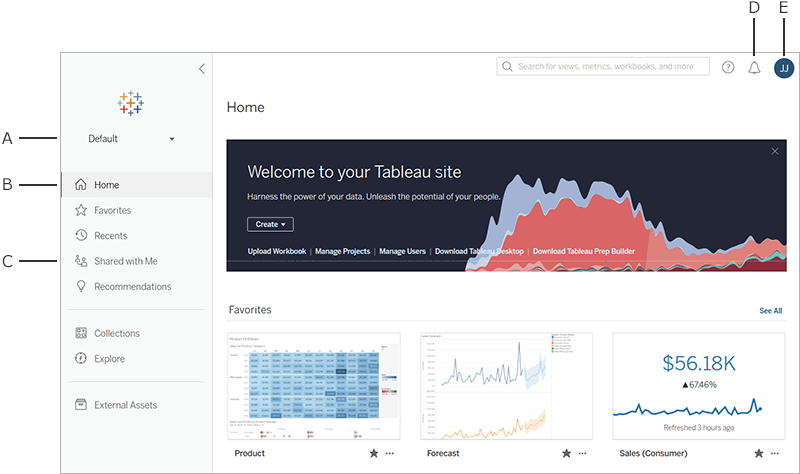This screenshot has width=800, height=474.
Task: Click the Upload Workbook link
Action: (x=277, y=251)
